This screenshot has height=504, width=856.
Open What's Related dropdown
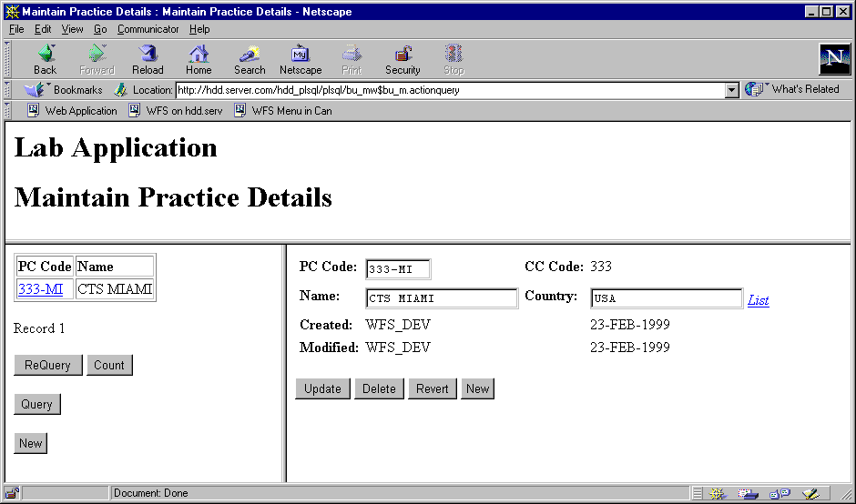pyautogui.click(x=755, y=89)
